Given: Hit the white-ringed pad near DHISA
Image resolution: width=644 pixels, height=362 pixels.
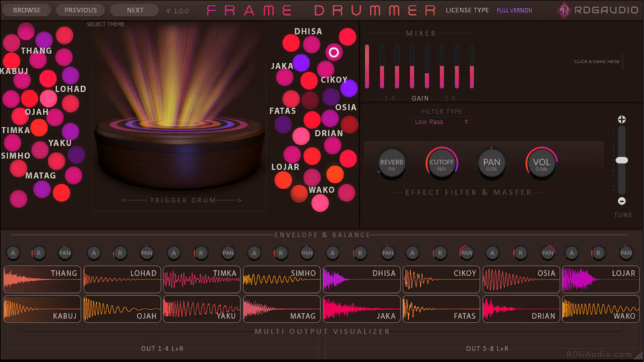Looking at the screenshot, I should coord(334,53).
